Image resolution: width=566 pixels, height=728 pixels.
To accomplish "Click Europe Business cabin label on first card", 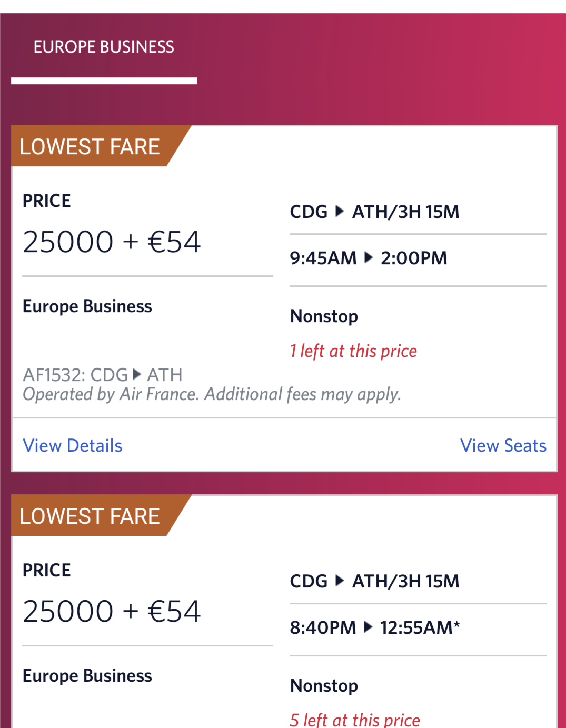I will coord(87,306).
